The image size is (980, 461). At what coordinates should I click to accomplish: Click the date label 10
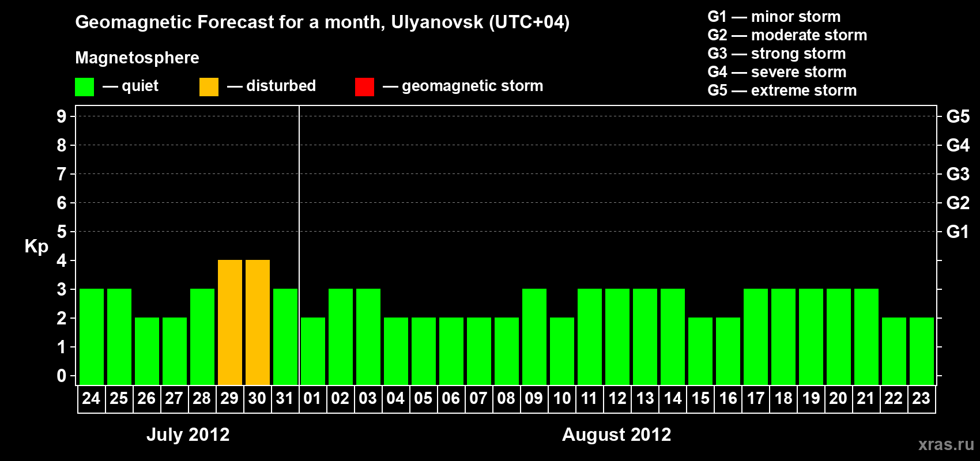(561, 398)
